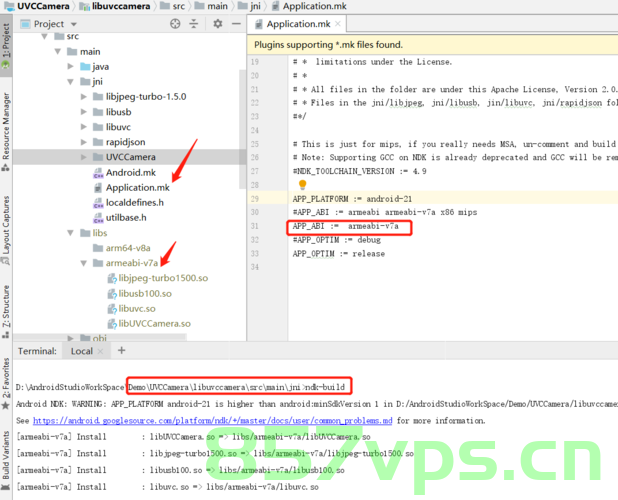618x500 pixels.
Task: Open the Build Variants side tab
Action: point(6,459)
